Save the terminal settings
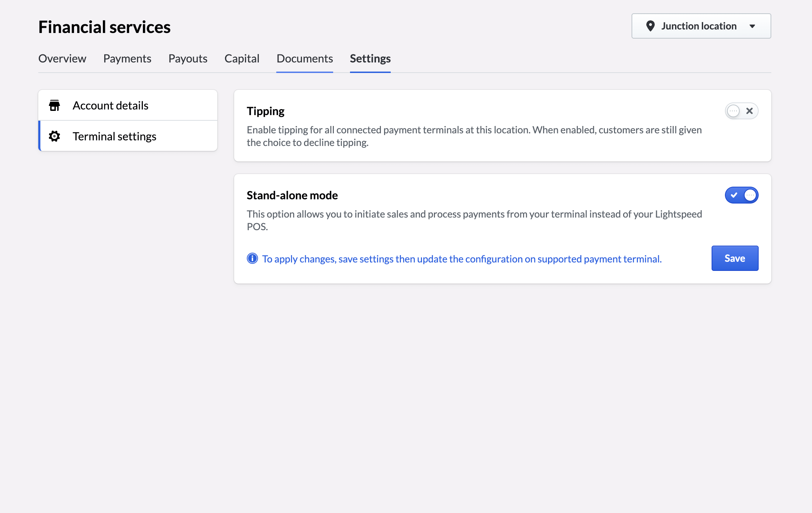This screenshot has height=513, width=812. click(735, 258)
